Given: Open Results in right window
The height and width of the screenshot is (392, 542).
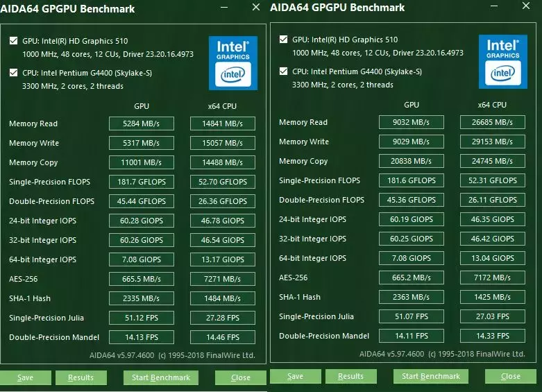Looking at the screenshot, I should pos(351,376).
